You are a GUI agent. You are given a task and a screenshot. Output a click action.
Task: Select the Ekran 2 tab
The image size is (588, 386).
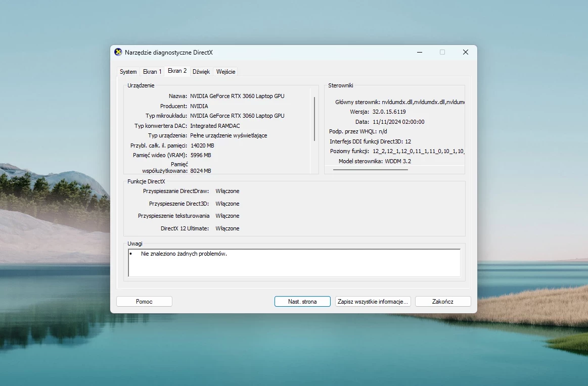tap(177, 71)
